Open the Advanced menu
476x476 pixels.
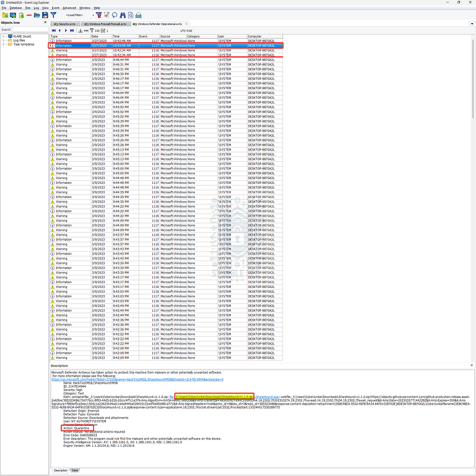tap(69, 8)
